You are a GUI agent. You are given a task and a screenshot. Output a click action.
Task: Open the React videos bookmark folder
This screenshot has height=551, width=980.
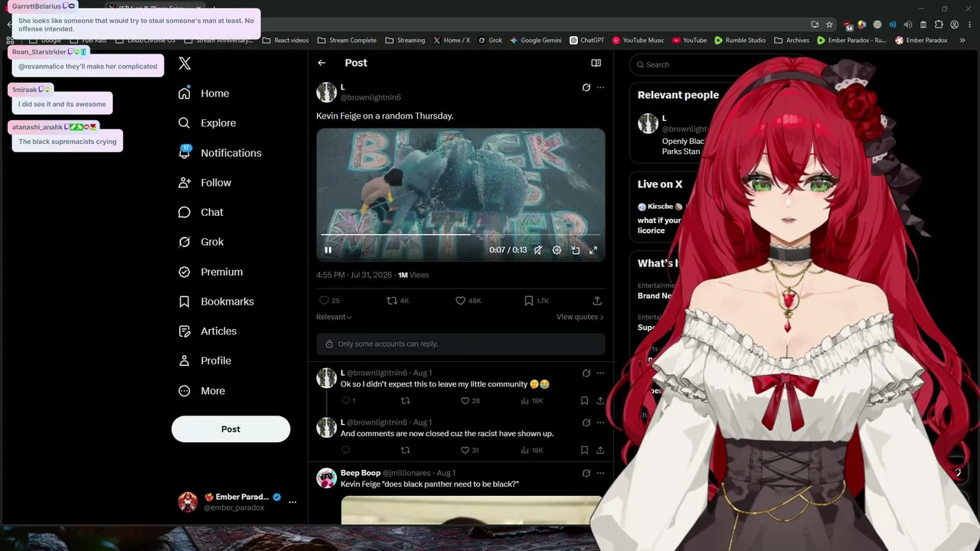click(x=285, y=41)
